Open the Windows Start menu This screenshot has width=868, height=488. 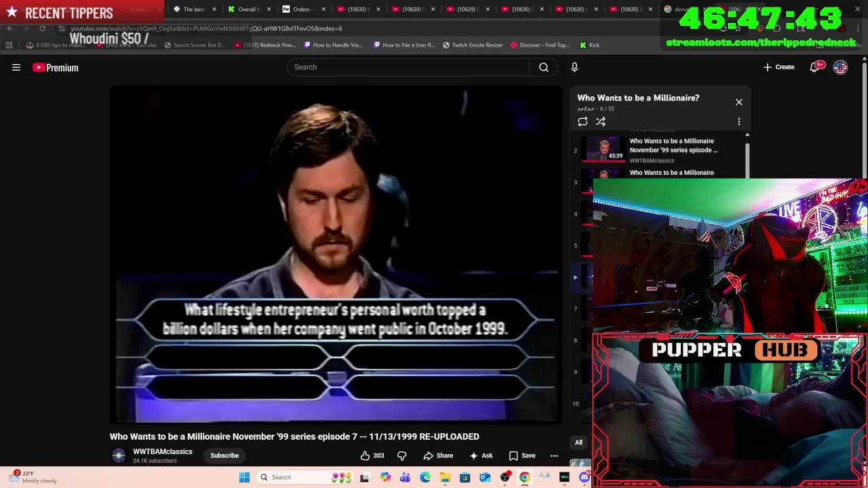(244, 477)
